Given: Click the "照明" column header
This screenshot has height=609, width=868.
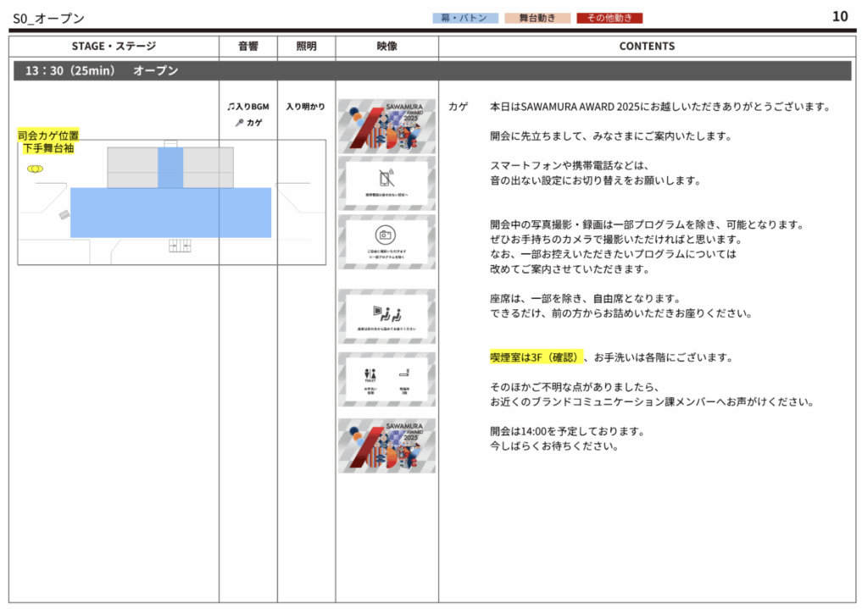Looking at the screenshot, I should [306, 46].
